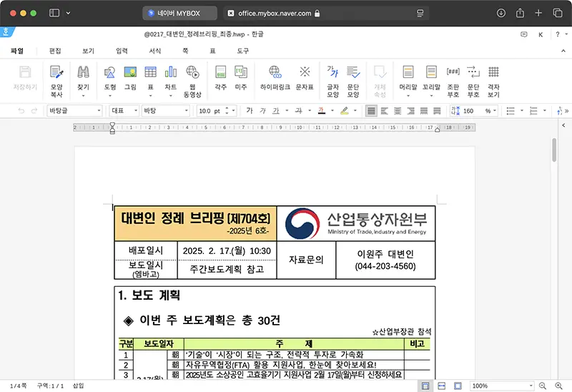Collapse the ribbon with the chevron
Viewport: 572px width, 392px height.
click(563, 51)
